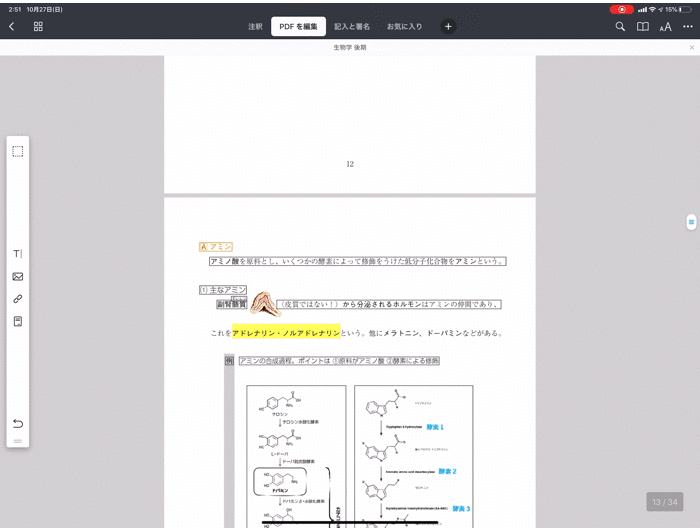The image size is (700, 530).
Task: Open the お気に入り tab
Action: [x=404, y=27]
